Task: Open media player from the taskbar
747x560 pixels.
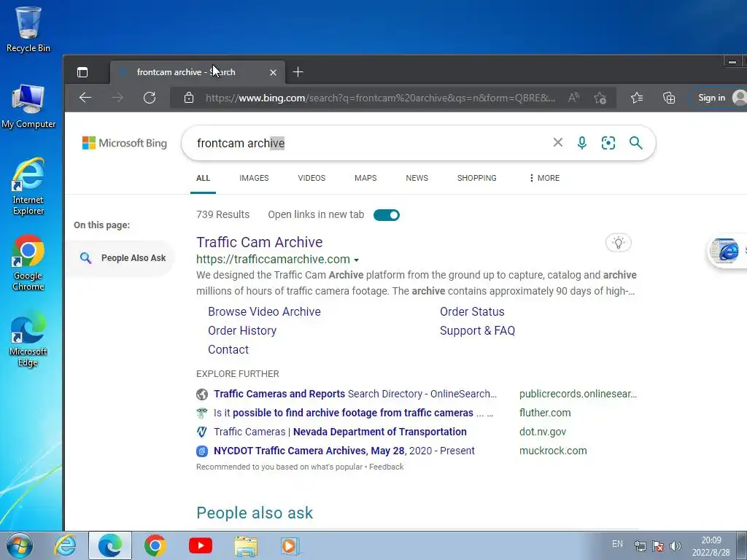Action: coord(289,545)
